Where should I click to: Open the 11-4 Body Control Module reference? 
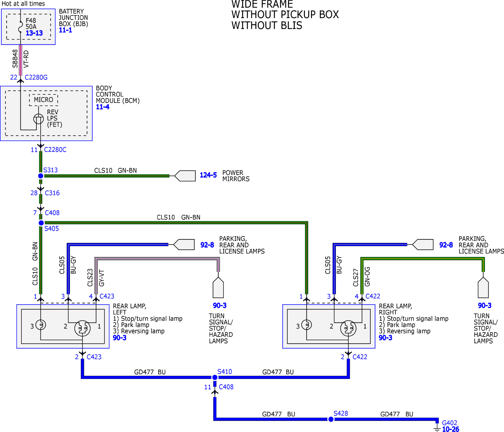(103, 107)
